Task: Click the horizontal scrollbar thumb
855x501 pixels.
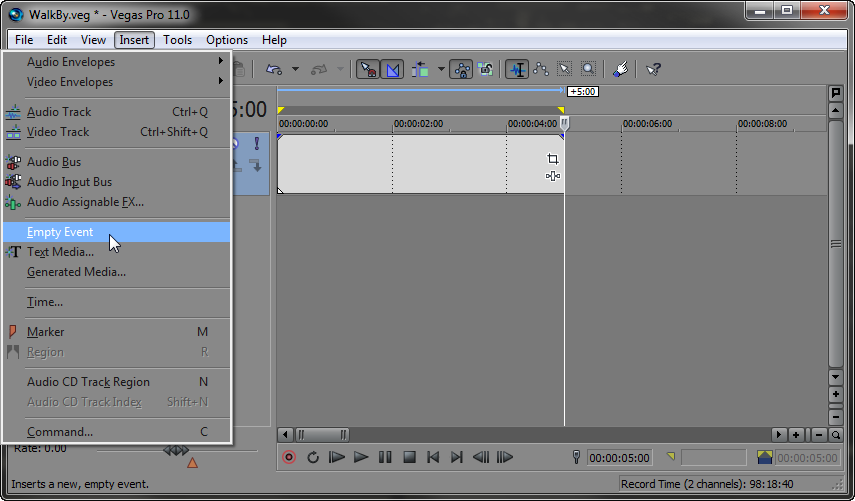Action: click(322, 434)
